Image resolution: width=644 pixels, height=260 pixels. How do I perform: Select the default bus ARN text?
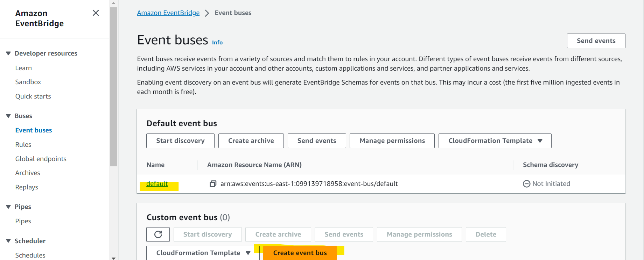point(309,184)
